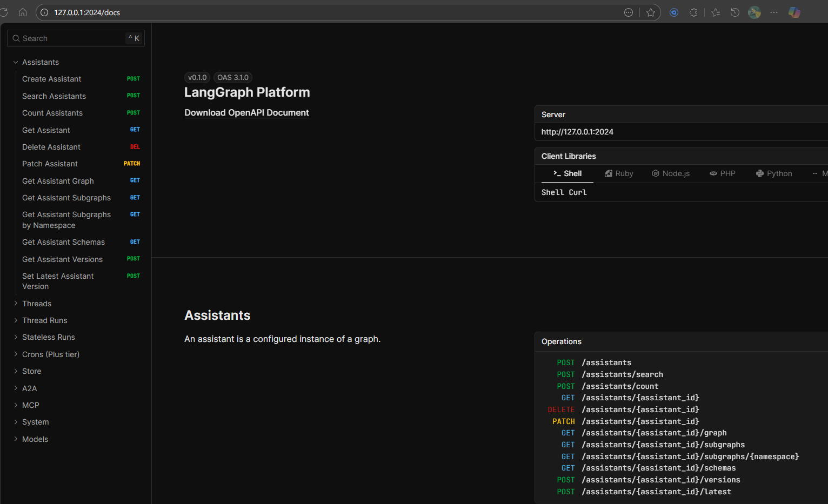The width and height of the screenshot is (828, 504).
Task: Click the browser refresh icon
Action: click(3, 12)
